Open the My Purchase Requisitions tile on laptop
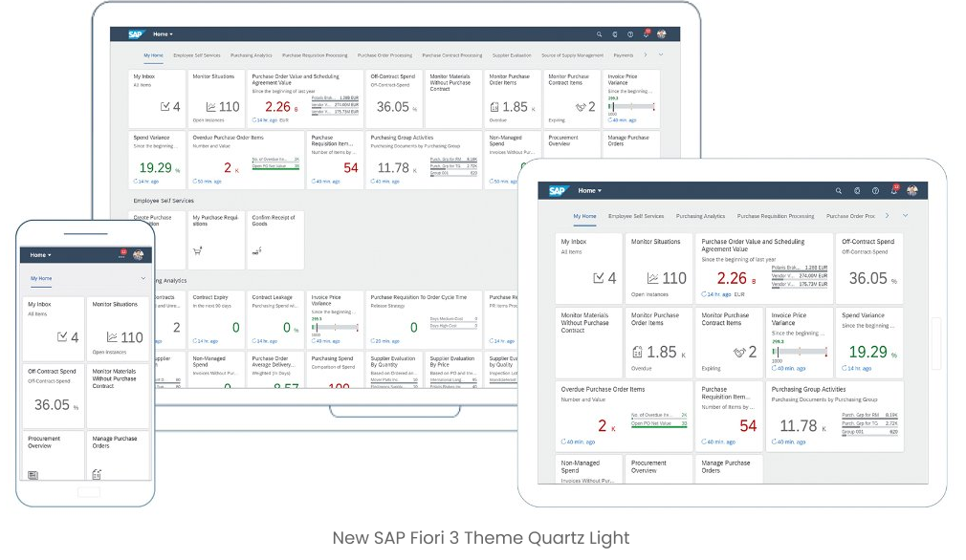The image size is (966, 560). [x=216, y=240]
